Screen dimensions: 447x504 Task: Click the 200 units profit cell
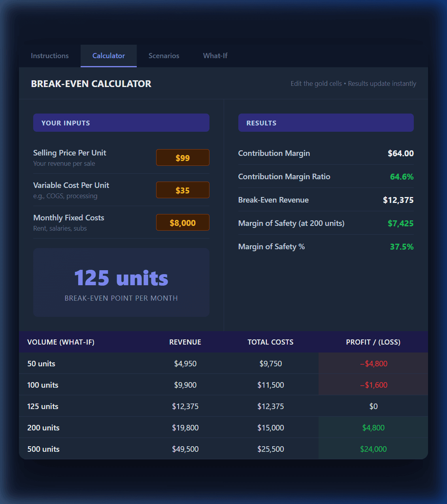pyautogui.click(x=373, y=427)
